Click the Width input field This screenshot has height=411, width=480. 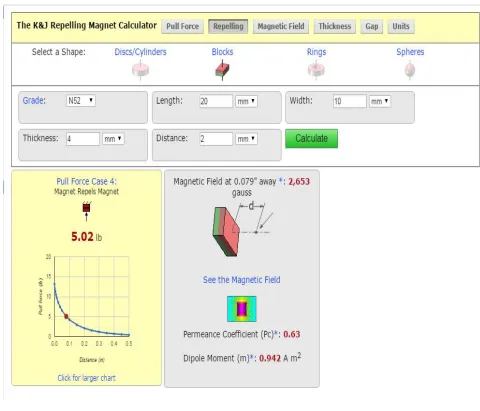tap(349, 101)
